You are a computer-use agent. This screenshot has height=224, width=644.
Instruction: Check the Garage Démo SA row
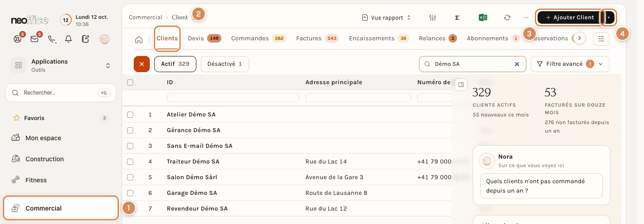(130, 193)
